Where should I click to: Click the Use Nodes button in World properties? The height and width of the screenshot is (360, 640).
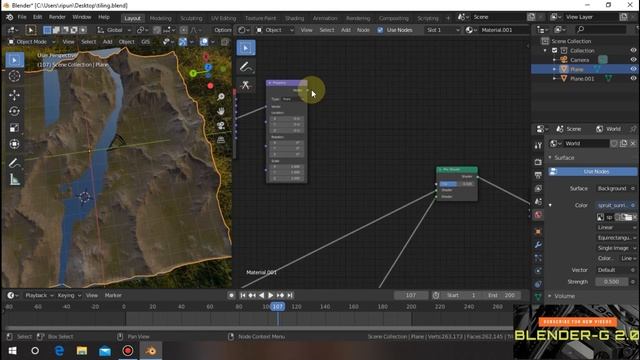pyautogui.click(x=593, y=172)
